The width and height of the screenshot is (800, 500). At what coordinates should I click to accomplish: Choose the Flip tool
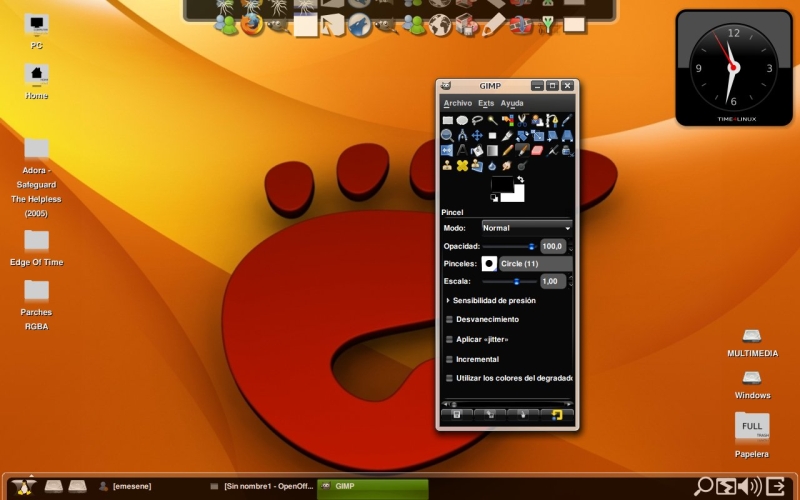447,151
